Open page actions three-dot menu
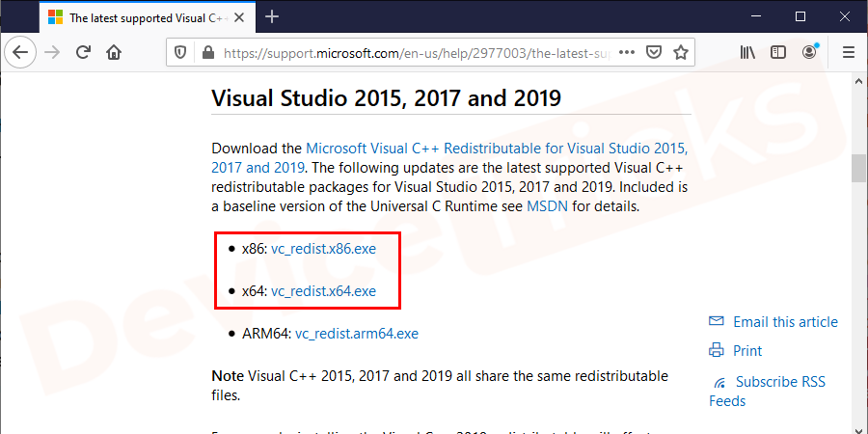The image size is (868, 434). [627, 53]
